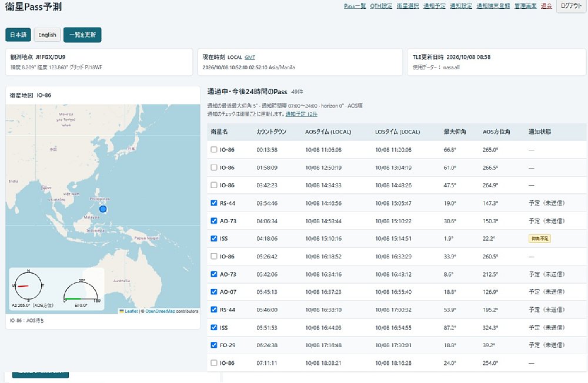Click the elevation gauge on the map
The image size is (588, 383).
[81, 291]
